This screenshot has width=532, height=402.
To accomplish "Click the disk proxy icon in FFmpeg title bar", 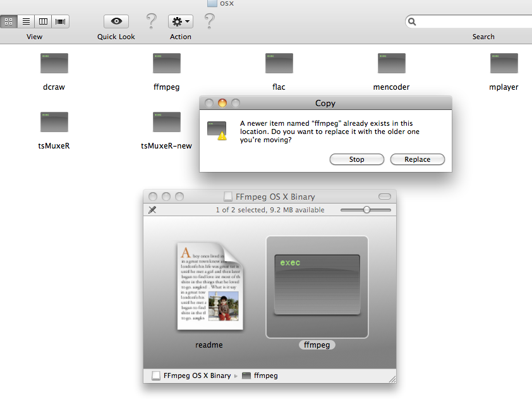I will coord(228,197).
